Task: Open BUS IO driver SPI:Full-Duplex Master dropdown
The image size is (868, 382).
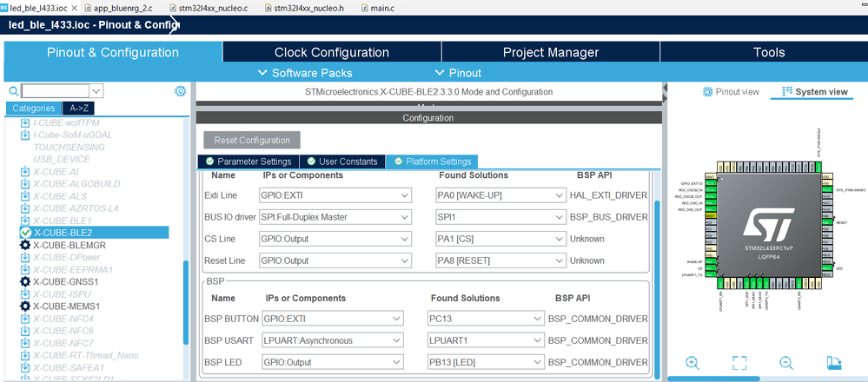Action: point(335,217)
